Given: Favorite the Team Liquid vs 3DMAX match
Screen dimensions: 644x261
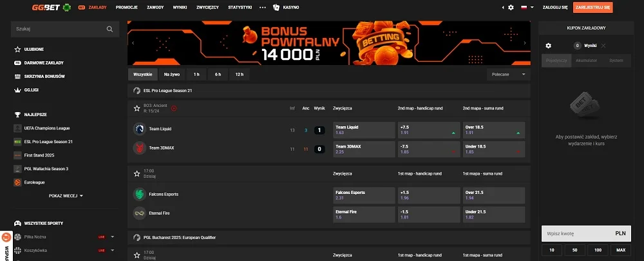Looking at the screenshot, I should [137, 108].
